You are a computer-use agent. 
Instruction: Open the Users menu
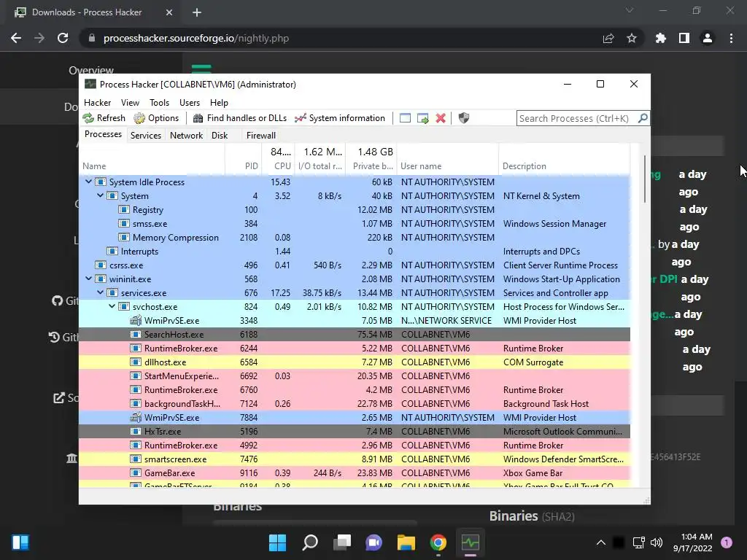click(x=190, y=102)
